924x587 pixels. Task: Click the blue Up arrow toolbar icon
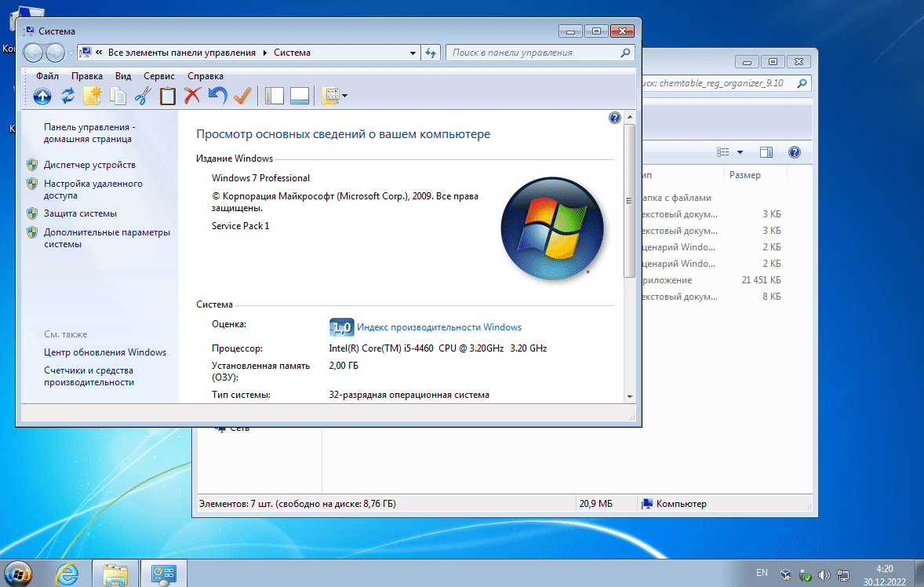pyautogui.click(x=42, y=96)
